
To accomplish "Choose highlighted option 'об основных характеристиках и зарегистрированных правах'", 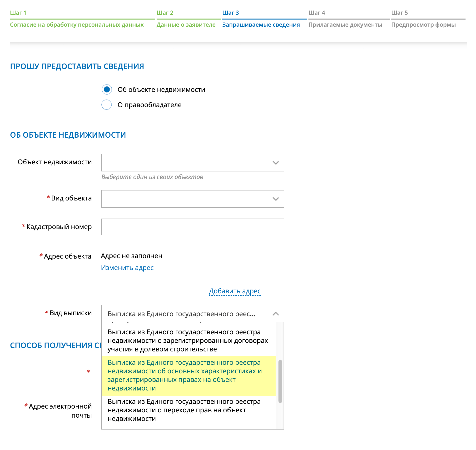I will pos(189,376).
